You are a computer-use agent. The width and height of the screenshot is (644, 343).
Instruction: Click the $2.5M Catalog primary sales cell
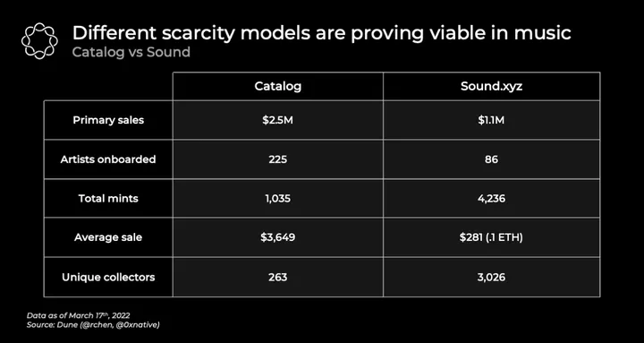pos(278,120)
